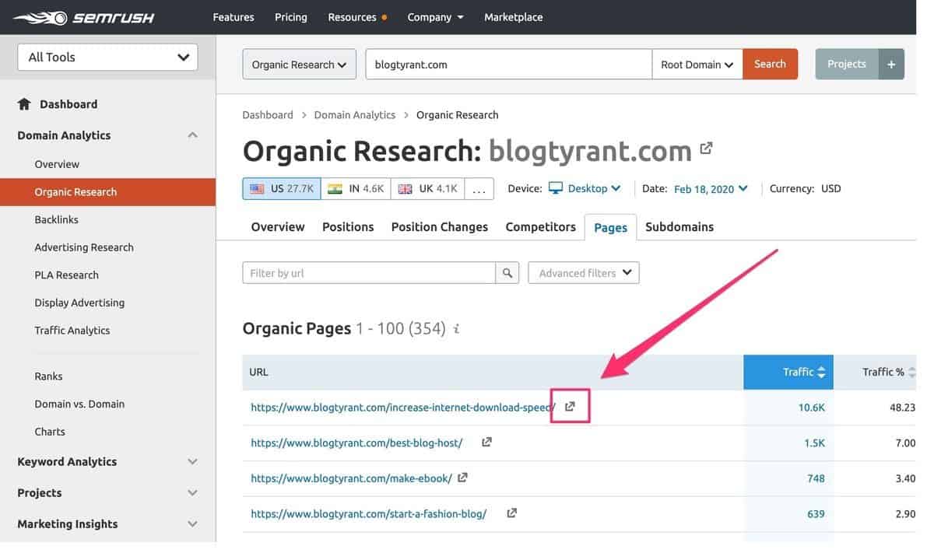Switch to the Position Changes tab

pyautogui.click(x=440, y=227)
